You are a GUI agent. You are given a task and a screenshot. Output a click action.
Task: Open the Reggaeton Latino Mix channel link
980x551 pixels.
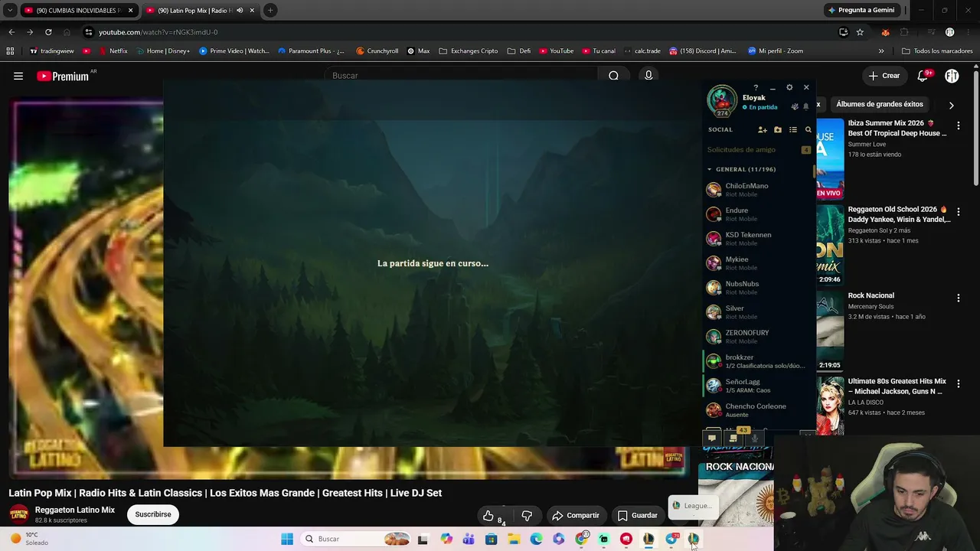pyautogui.click(x=75, y=510)
